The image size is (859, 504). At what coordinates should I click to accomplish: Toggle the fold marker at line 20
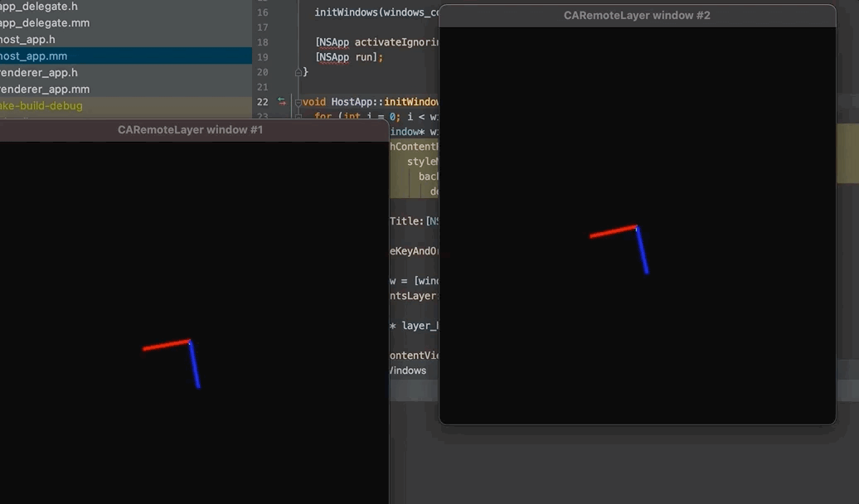point(298,72)
